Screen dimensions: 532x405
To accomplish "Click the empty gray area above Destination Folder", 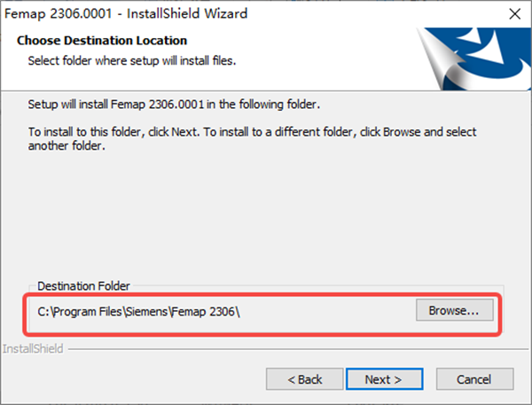I will [x=266, y=222].
